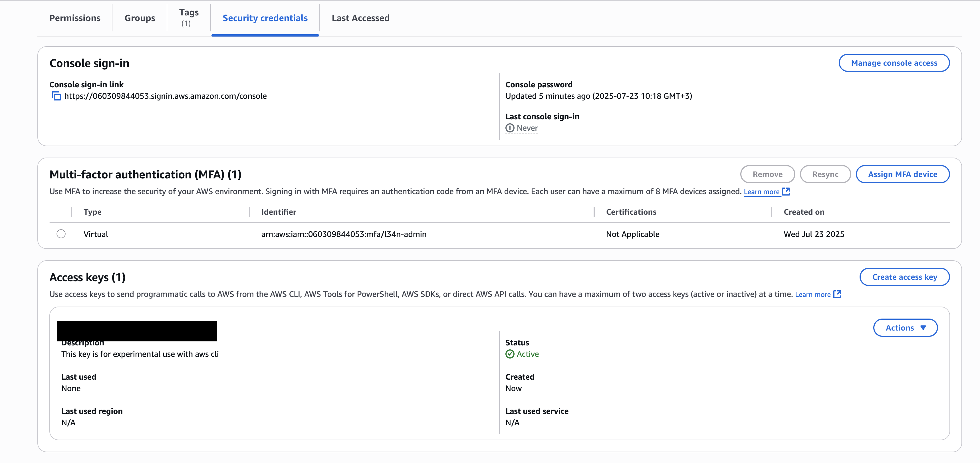
Task: Click the access key description text
Action: (x=140, y=354)
